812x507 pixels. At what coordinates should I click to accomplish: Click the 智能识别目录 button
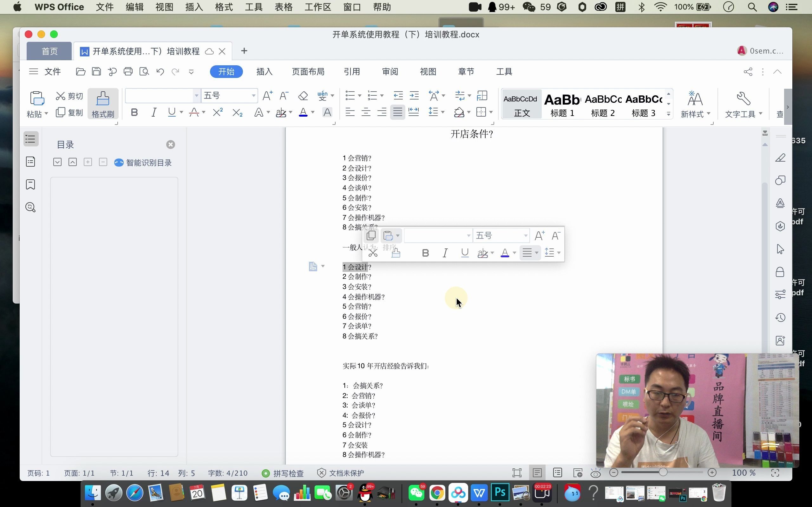click(143, 162)
